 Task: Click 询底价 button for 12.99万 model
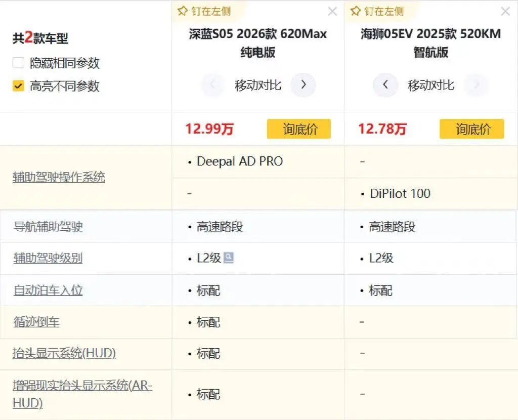(x=299, y=129)
